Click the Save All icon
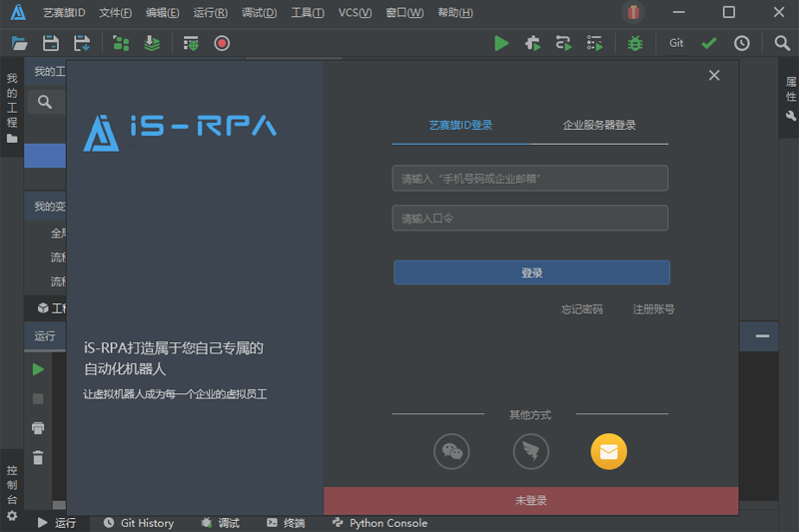799x532 pixels. click(x=82, y=43)
